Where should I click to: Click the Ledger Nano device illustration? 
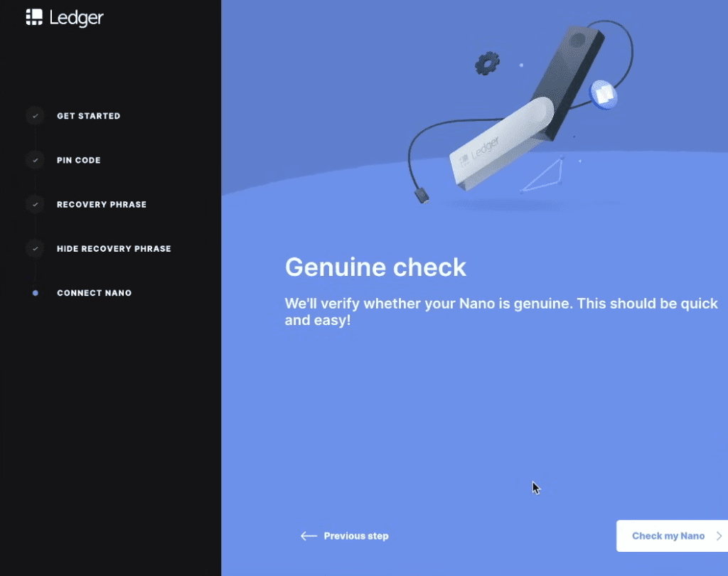point(512,128)
